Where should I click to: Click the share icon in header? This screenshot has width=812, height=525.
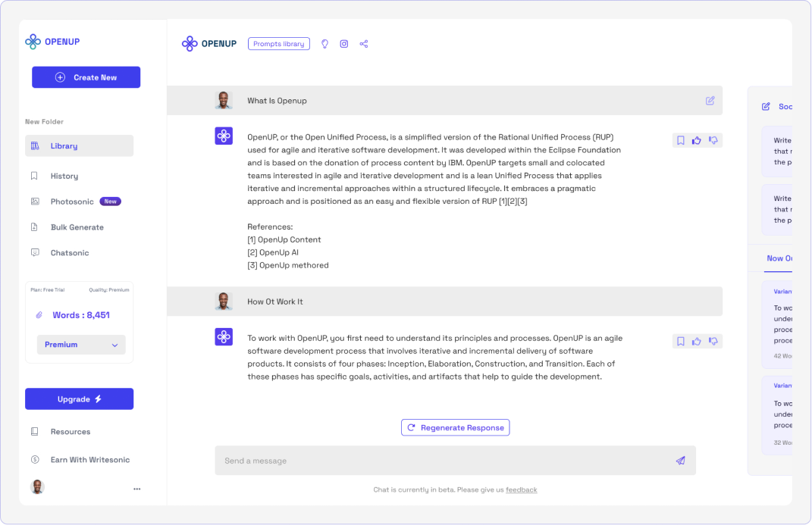coord(364,44)
